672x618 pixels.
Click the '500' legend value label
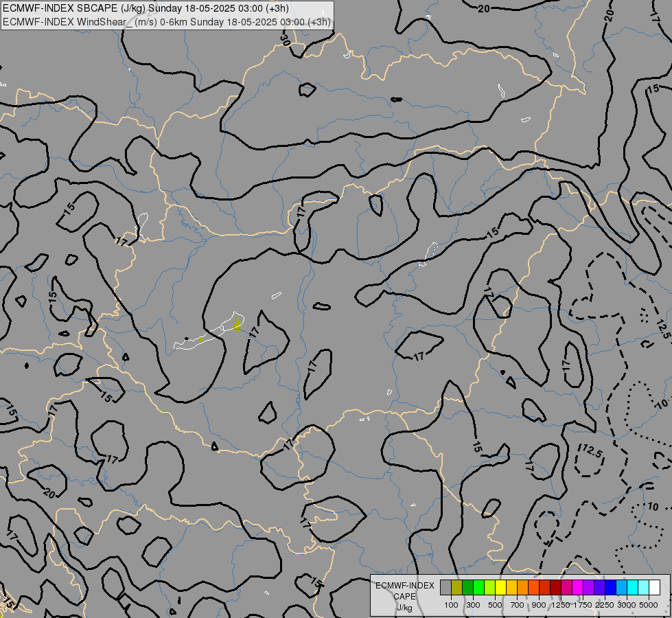tap(495, 605)
